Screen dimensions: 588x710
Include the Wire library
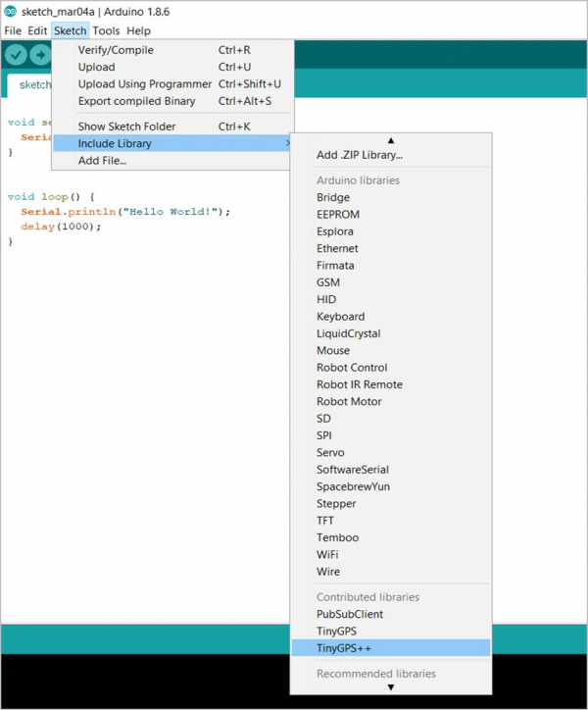[391, 572]
